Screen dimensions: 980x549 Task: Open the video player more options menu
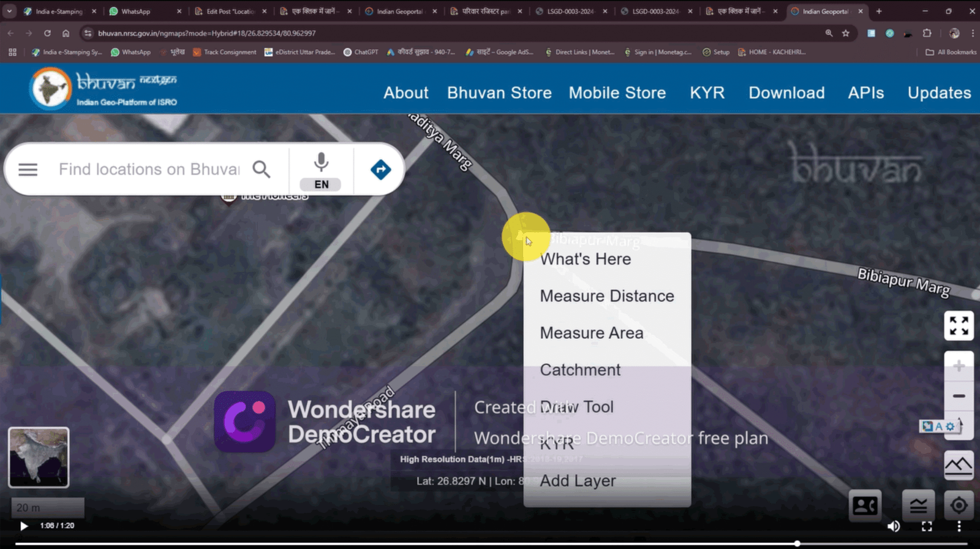tap(959, 526)
